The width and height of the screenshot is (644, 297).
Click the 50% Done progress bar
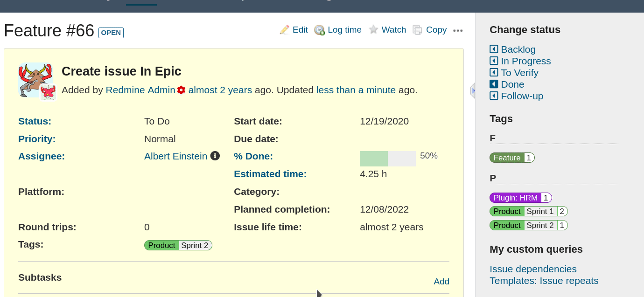[x=387, y=158]
